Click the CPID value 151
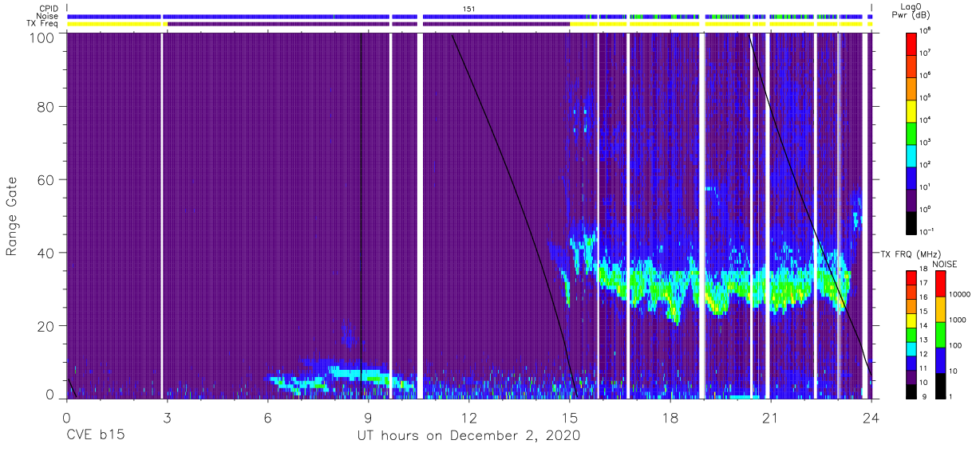This screenshot has width=980, height=452. tap(469, 9)
